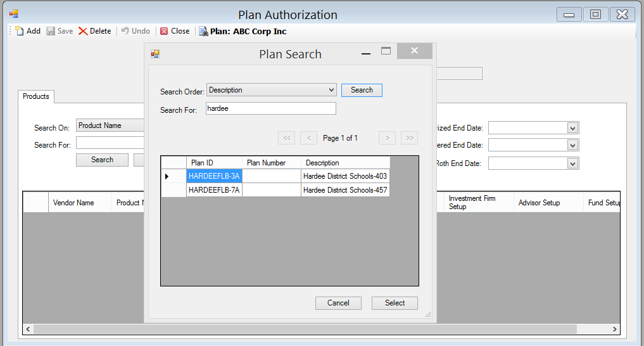The width and height of the screenshot is (644, 346).
Task: Select the HARDEEFLB-7A plan ID cell
Action: click(215, 190)
